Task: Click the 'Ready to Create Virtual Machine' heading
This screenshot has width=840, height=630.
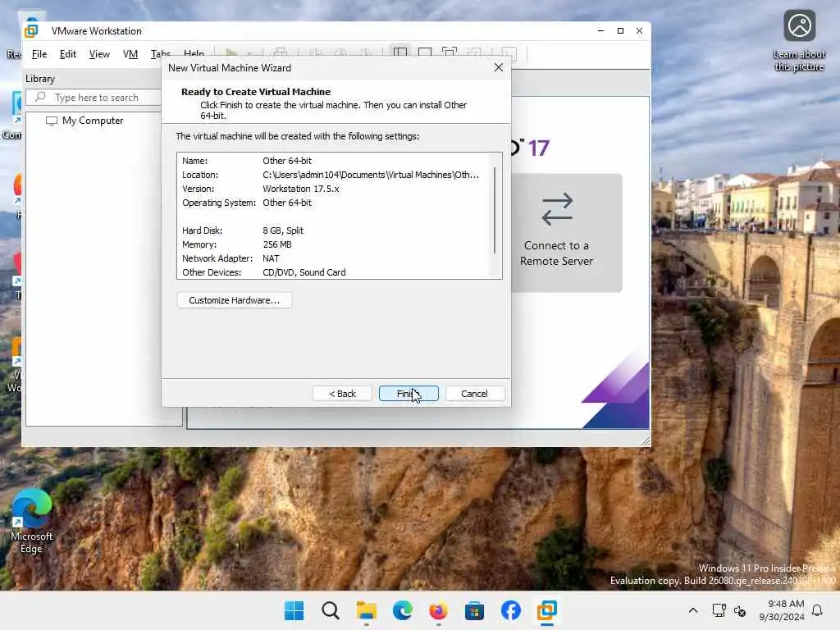Action: (256, 92)
